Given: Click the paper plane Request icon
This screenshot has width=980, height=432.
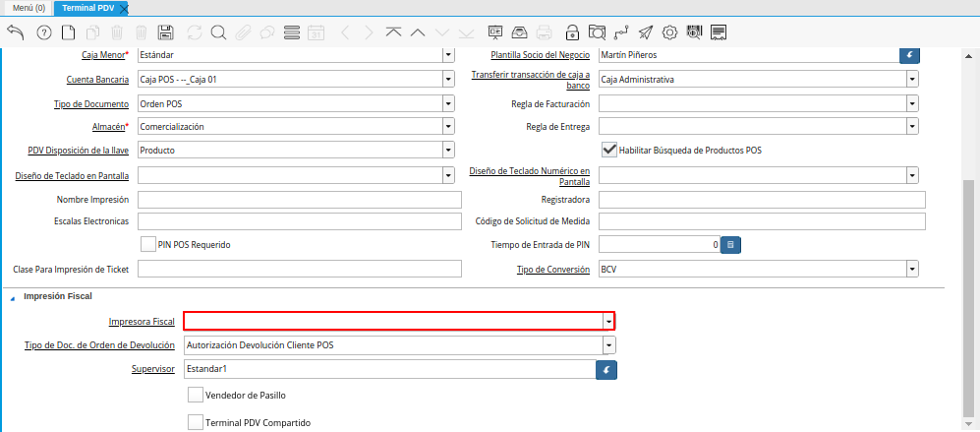Looking at the screenshot, I should coord(646,32).
